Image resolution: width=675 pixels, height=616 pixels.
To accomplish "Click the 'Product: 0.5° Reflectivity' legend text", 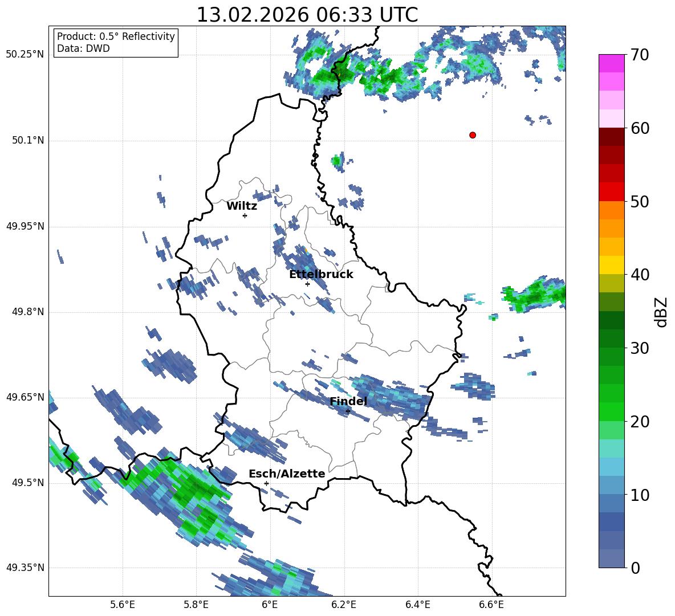I will point(116,36).
